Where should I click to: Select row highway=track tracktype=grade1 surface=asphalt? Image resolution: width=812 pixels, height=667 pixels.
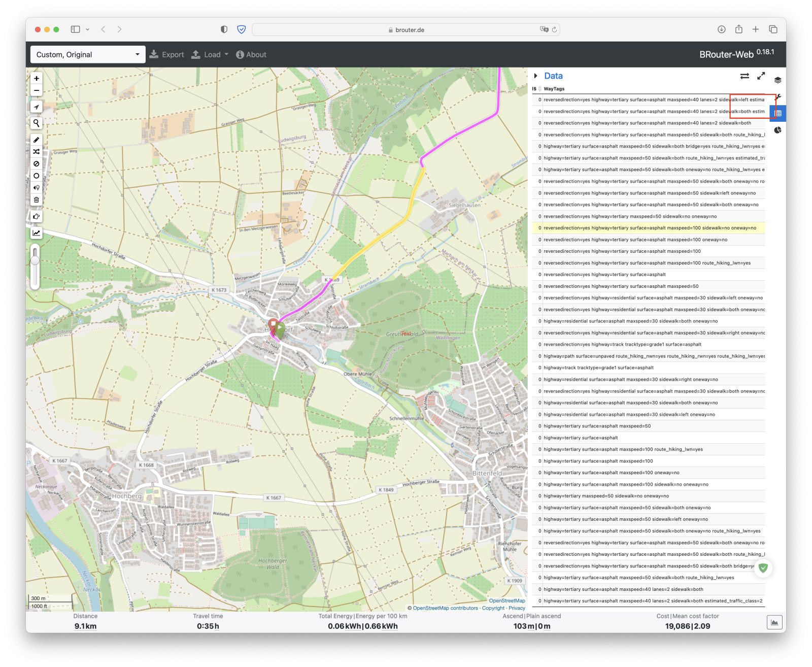click(x=648, y=368)
